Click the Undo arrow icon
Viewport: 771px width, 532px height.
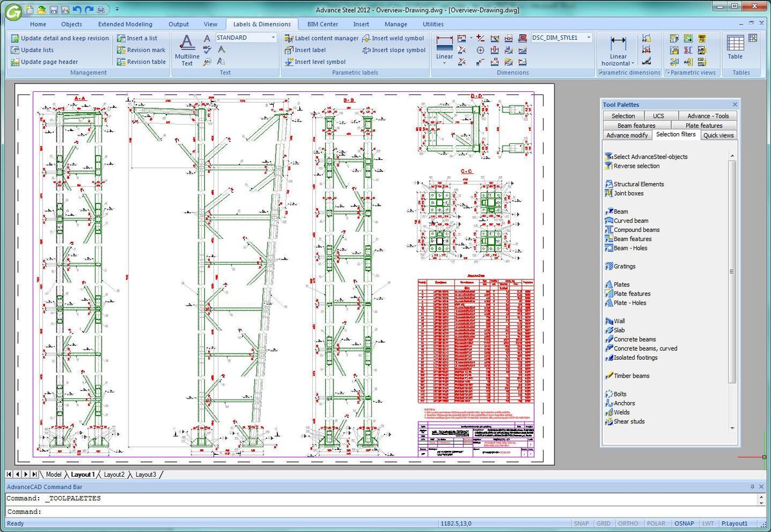77,10
